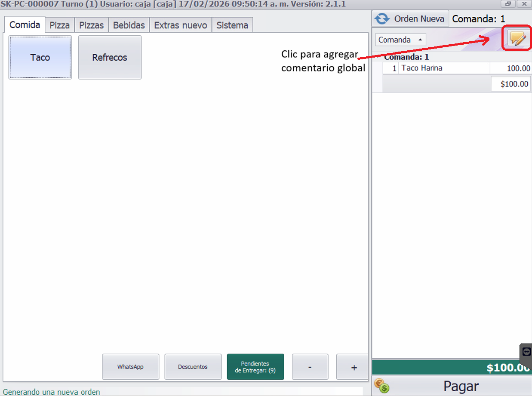Screen dimensions: 532x396
Task: Decrease quantity with the minus button
Action: click(310, 367)
